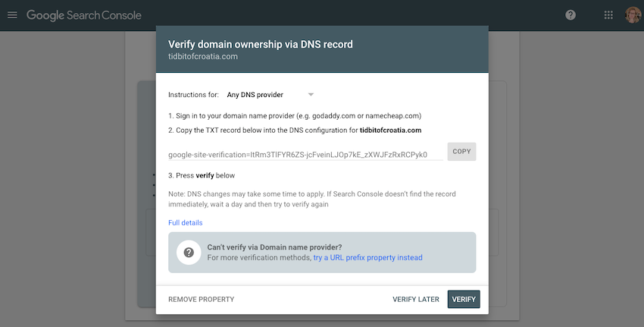Follow the try a URL prefix property link
Screen dimensions: 644x327
[367, 257]
